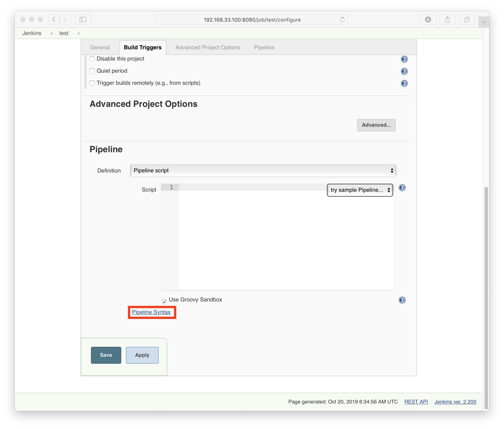This screenshot has width=504, height=429.
Task: Switch to the General tab
Action: click(x=100, y=47)
